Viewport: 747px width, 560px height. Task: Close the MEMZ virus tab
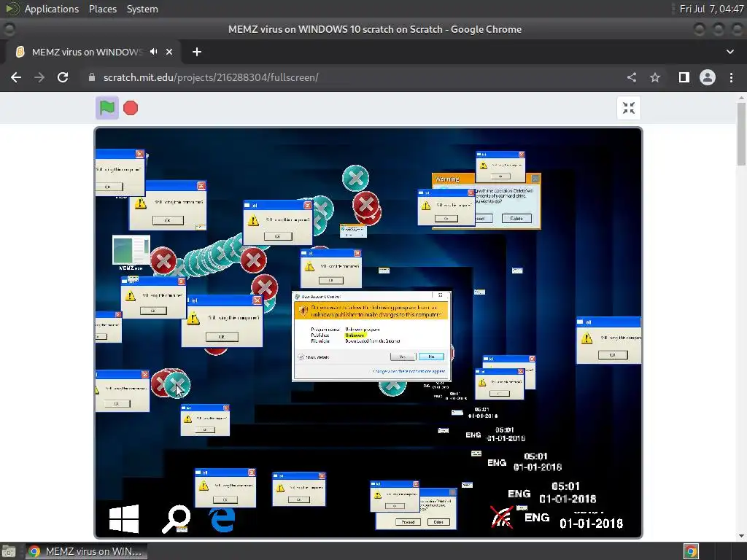point(169,52)
